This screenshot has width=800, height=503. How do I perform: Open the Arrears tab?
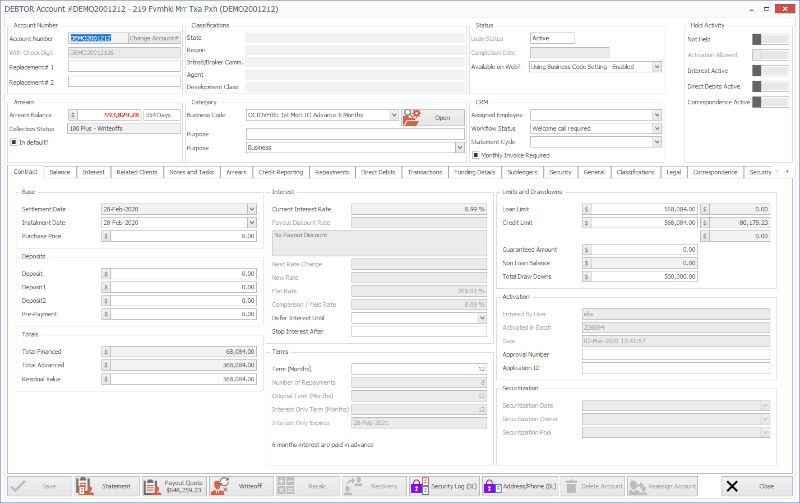[x=236, y=172]
